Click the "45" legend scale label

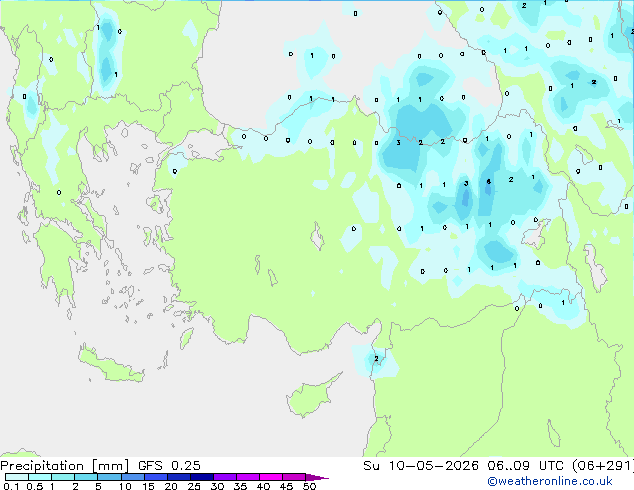point(286,486)
